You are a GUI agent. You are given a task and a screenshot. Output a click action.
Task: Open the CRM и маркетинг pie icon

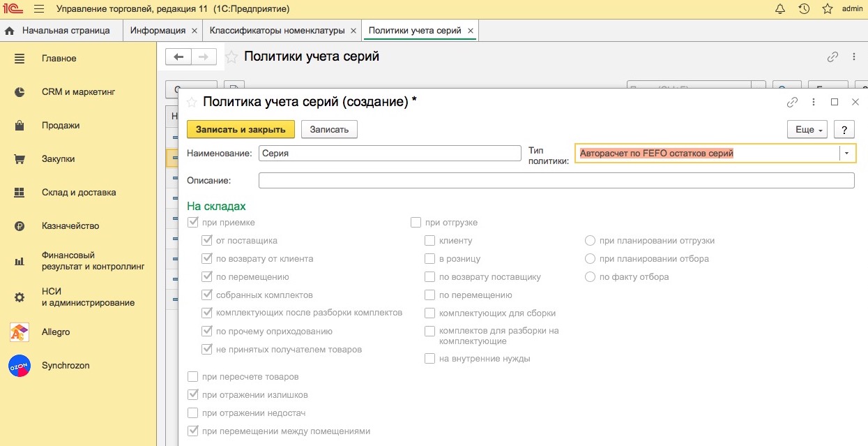point(20,92)
